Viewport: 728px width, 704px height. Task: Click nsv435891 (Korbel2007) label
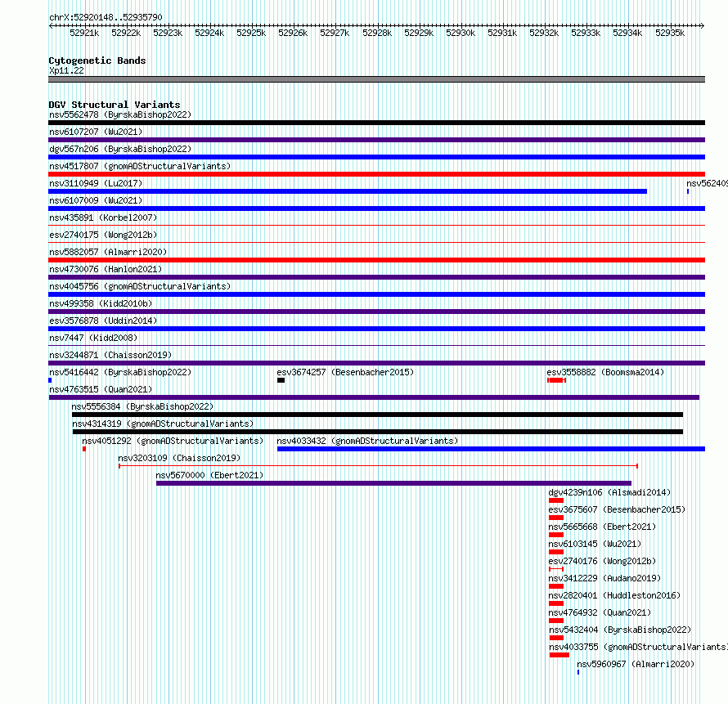click(x=103, y=217)
